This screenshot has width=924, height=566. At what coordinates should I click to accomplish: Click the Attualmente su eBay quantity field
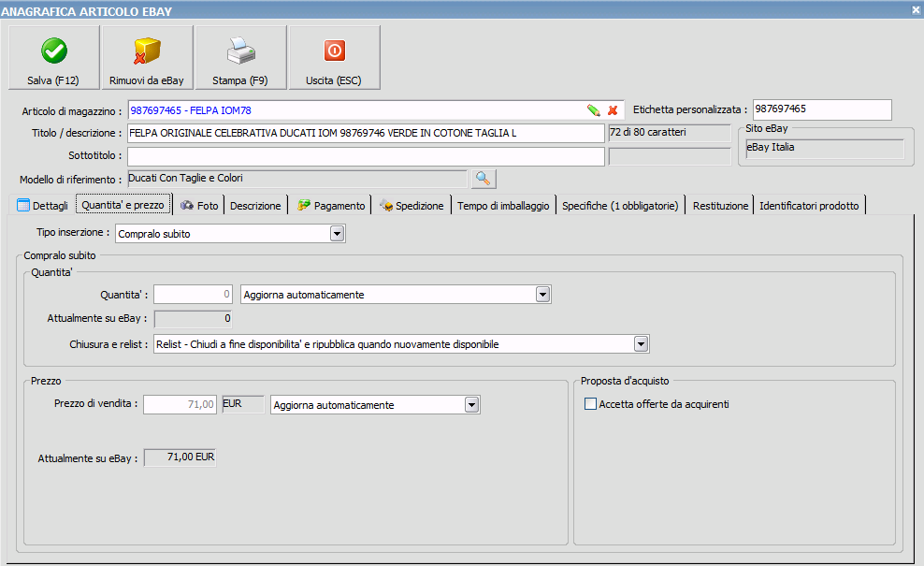pos(193,319)
